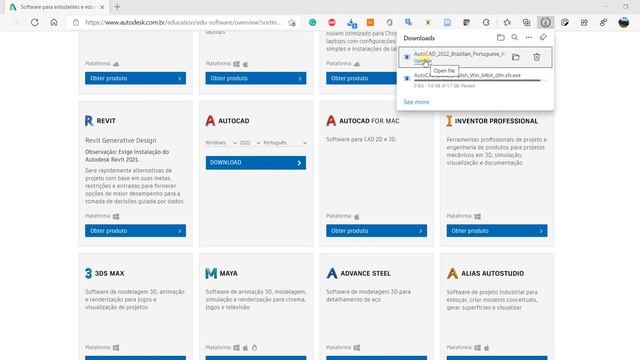Click the AutoCAD for Mac logo icon
Viewport: 640px width, 360px height.
[x=331, y=121]
